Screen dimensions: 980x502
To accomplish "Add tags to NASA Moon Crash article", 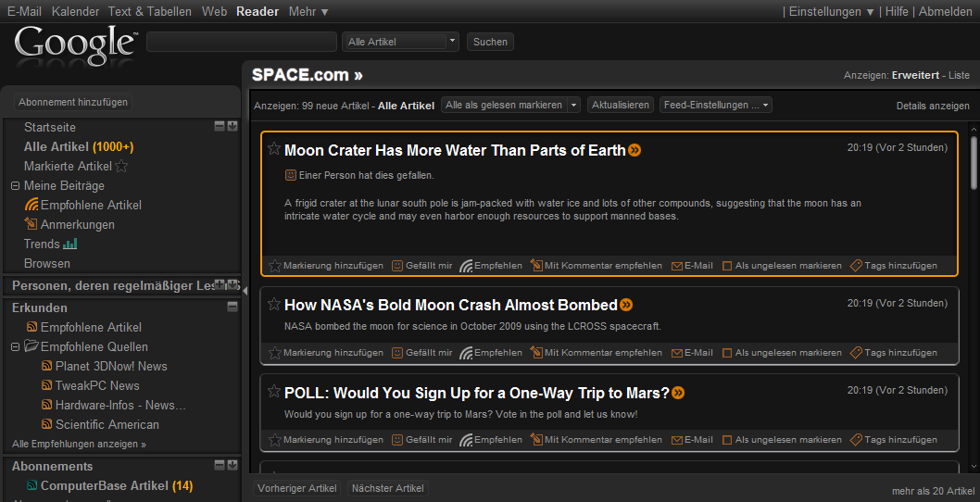I will coord(893,353).
